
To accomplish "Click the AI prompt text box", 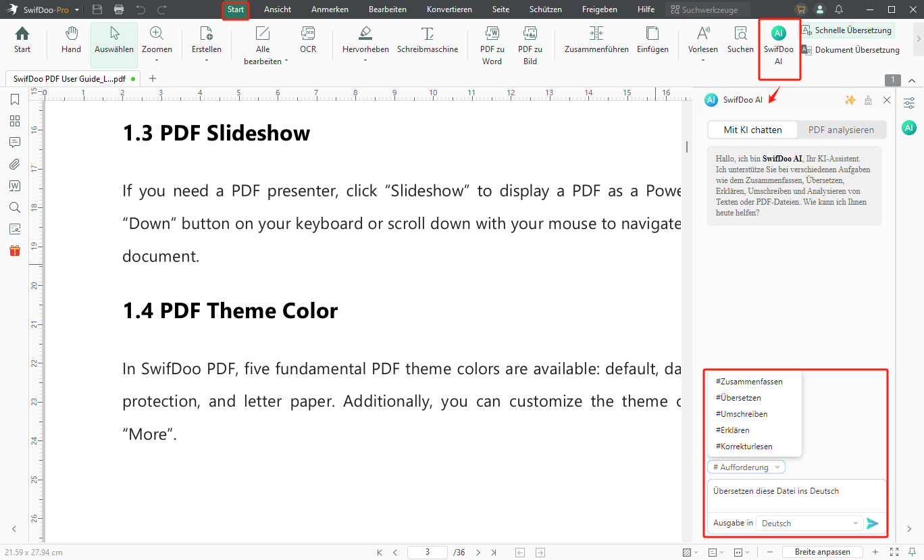I will coord(796,495).
